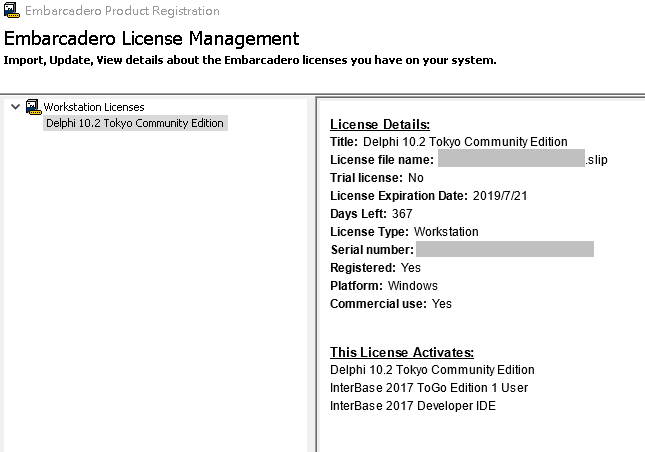Click the Serial number label
The image size is (645, 452).
pyautogui.click(x=372, y=250)
